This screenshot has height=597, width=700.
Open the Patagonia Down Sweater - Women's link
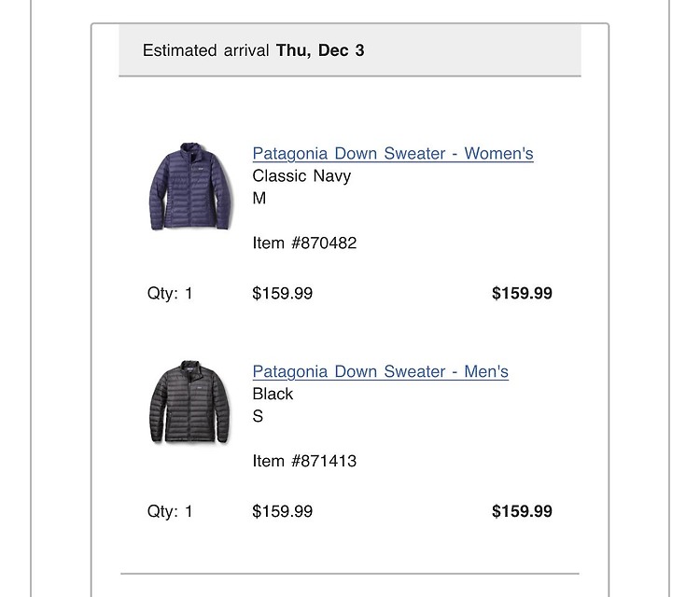[x=393, y=154]
